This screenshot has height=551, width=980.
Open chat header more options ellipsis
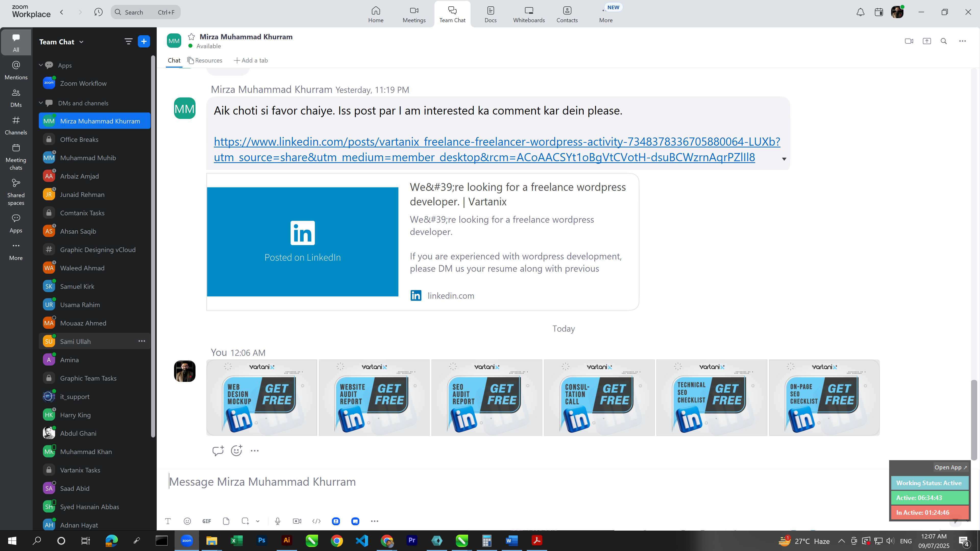(962, 41)
